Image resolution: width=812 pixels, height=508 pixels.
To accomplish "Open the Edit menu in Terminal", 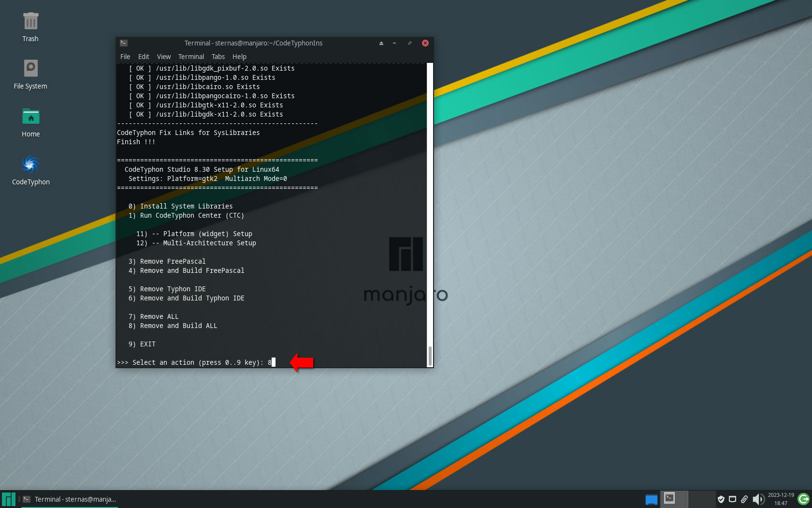I will click(x=144, y=57).
